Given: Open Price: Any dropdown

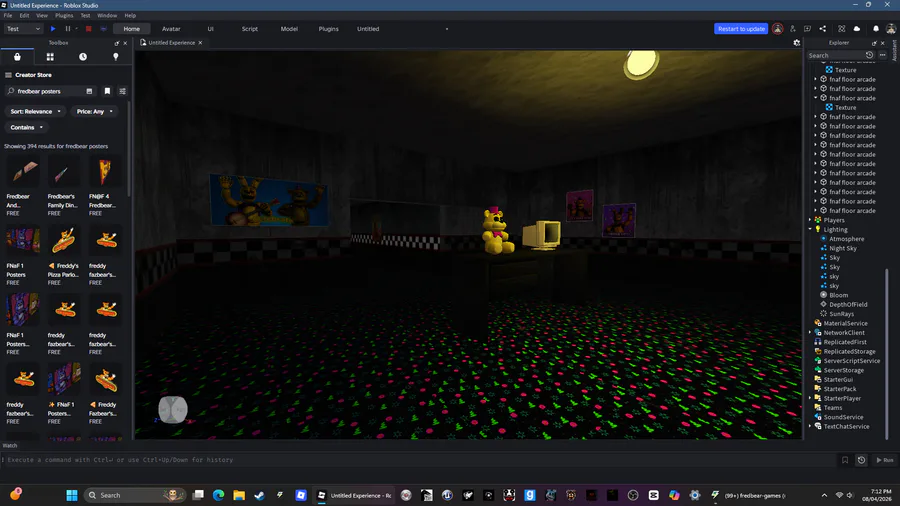Looking at the screenshot, I should point(95,111).
